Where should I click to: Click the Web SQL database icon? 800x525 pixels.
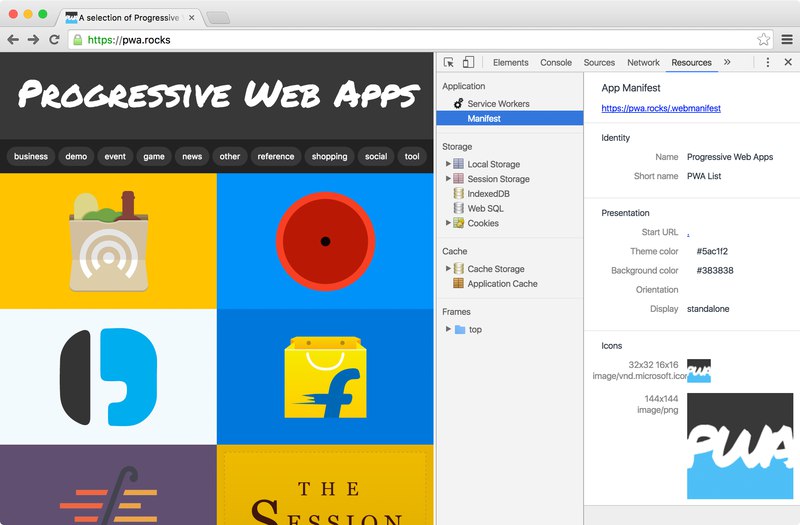point(459,208)
